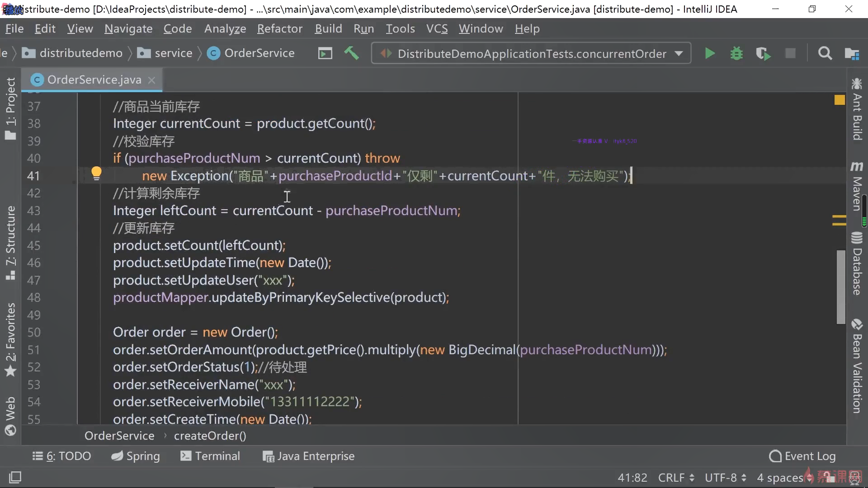
Task: Toggle tool window bars icon bottom-left
Action: pyautogui.click(x=15, y=477)
